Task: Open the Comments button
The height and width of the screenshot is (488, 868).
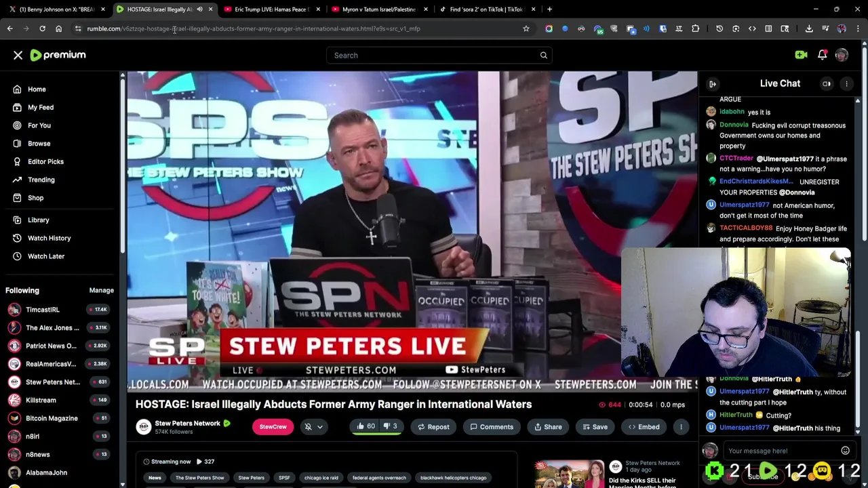Action: [x=492, y=427]
